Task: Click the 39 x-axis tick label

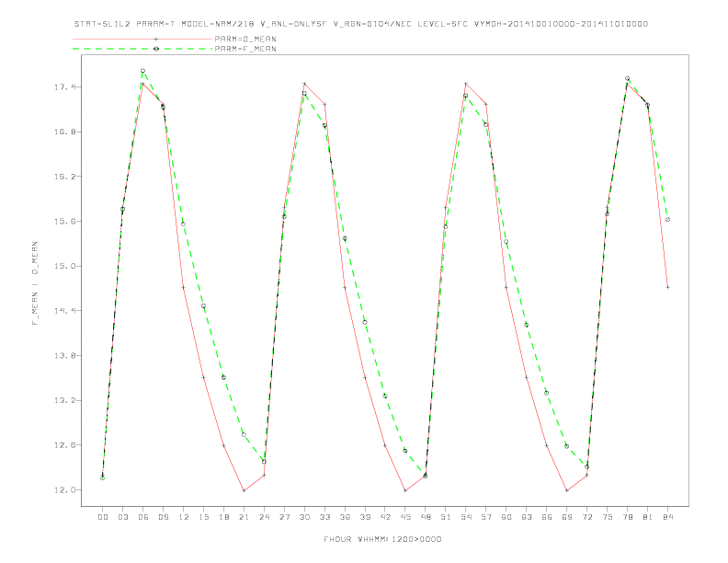Action: [365, 517]
